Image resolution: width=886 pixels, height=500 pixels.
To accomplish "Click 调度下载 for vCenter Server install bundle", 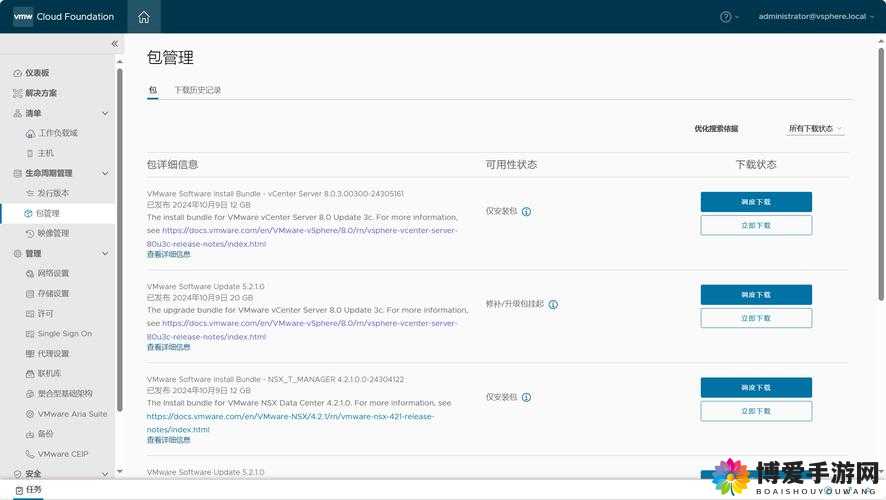I will [x=756, y=202].
